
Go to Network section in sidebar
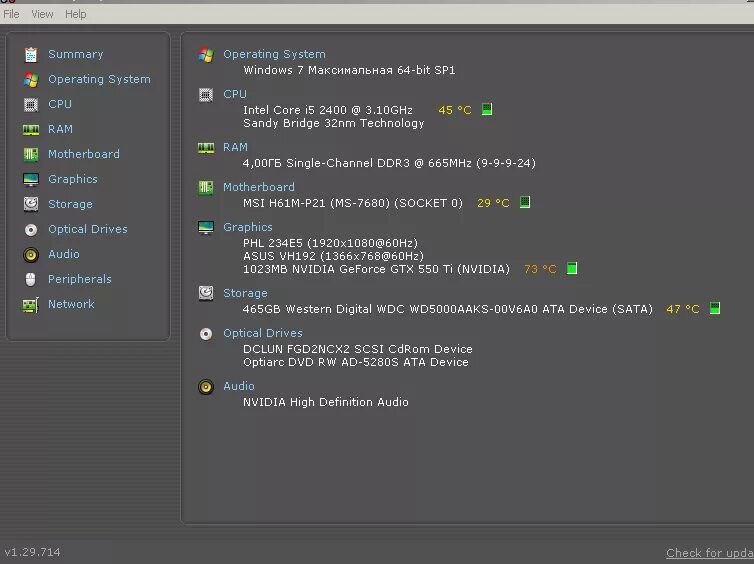tap(71, 304)
